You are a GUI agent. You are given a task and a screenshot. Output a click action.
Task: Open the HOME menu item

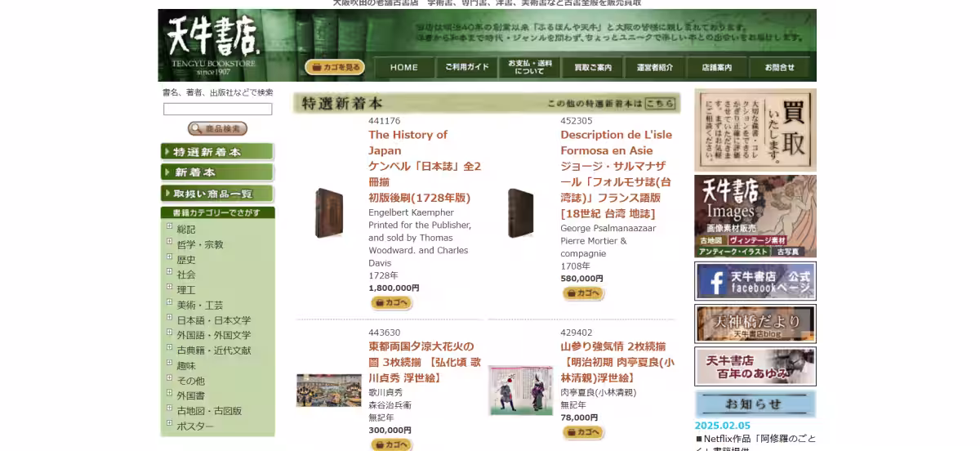[403, 68]
